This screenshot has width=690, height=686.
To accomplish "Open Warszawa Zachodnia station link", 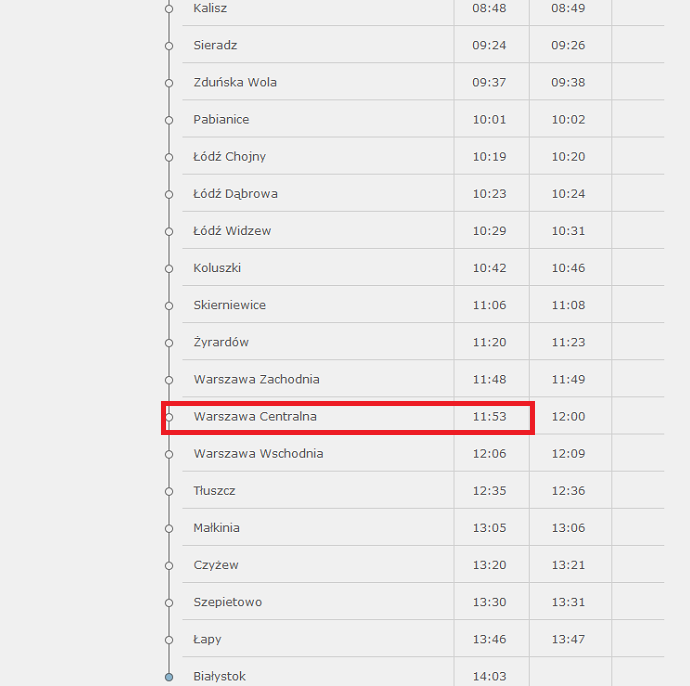I will pos(257,379).
